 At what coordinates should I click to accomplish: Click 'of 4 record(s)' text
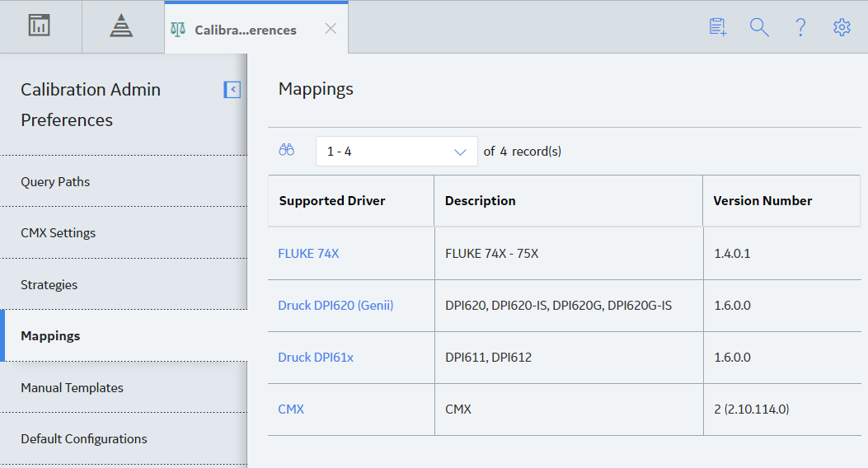point(522,151)
